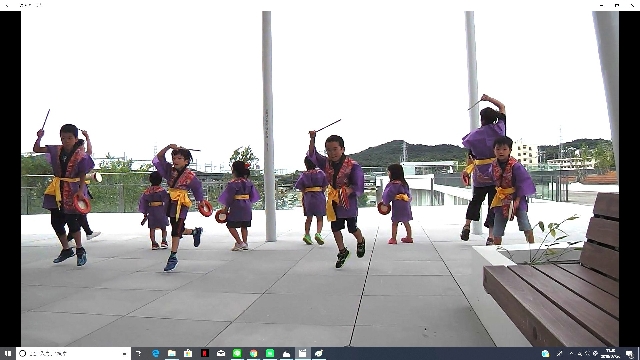Expand hidden system tray icons chevron
Screen dimensions: 640x360
(x=571, y=353)
